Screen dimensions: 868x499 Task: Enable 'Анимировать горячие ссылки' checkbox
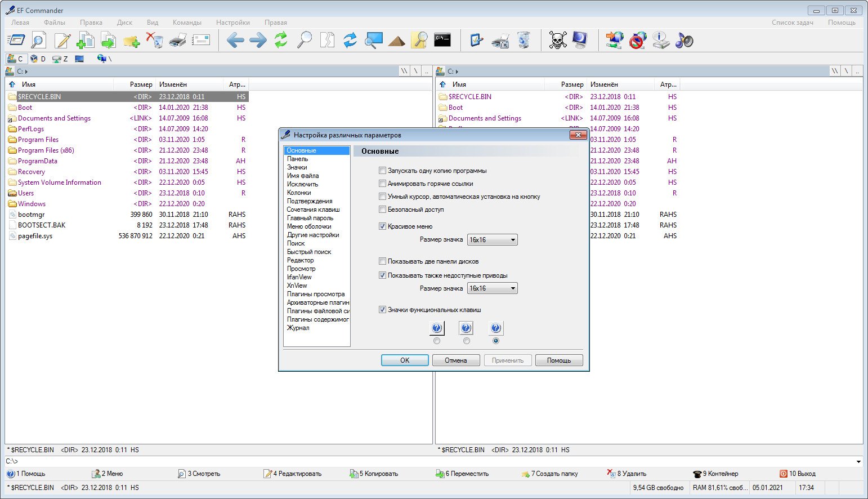point(383,184)
